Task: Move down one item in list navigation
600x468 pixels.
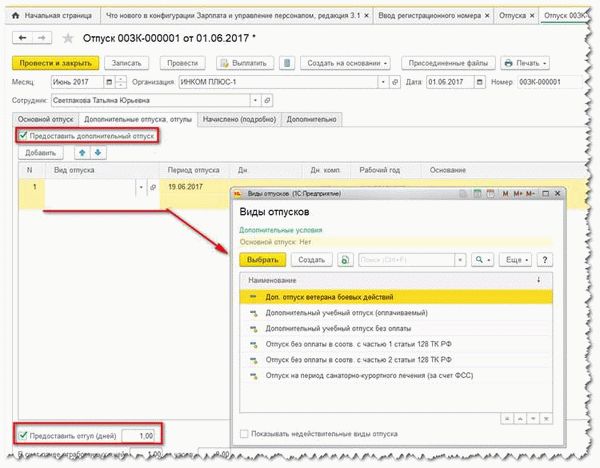Action: (533, 419)
